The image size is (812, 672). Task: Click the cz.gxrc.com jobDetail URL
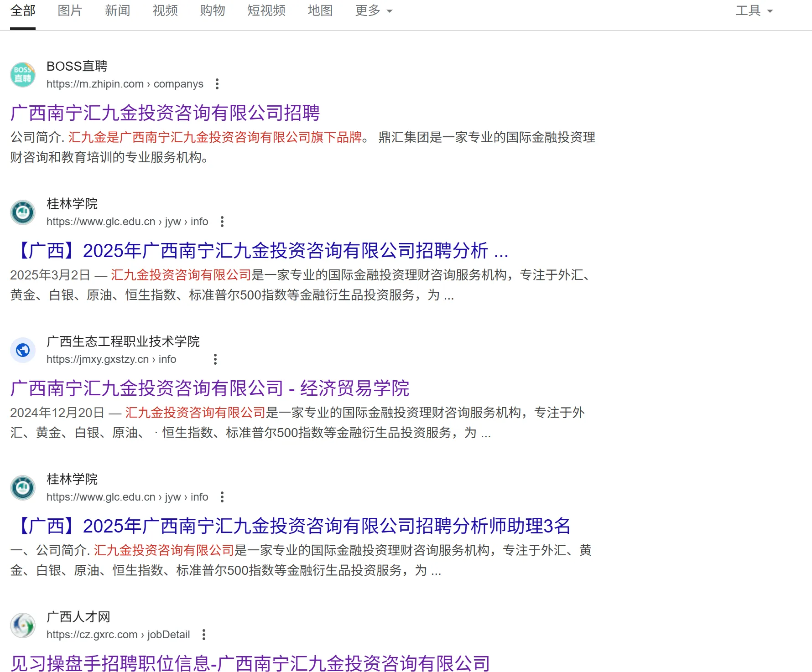coord(118,635)
